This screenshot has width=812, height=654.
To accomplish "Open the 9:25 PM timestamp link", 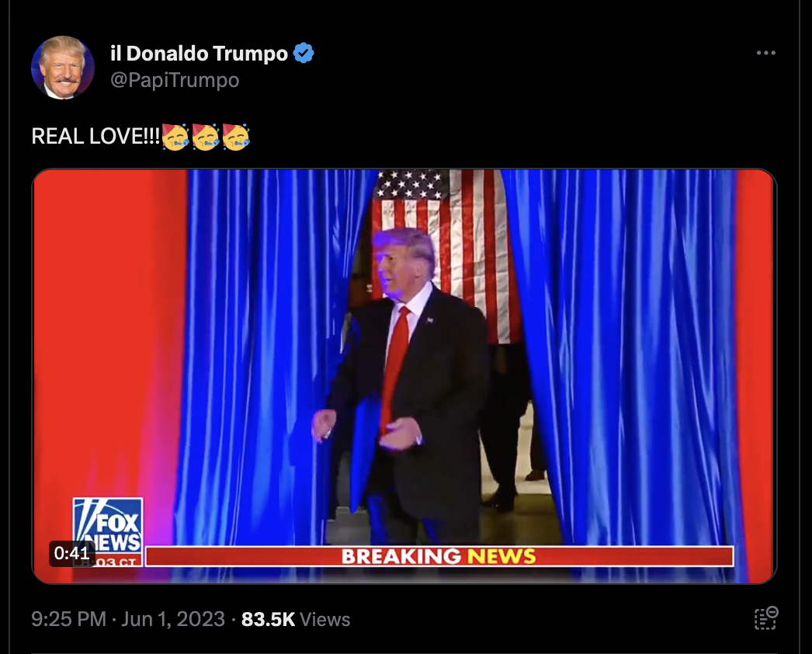I will point(68,619).
